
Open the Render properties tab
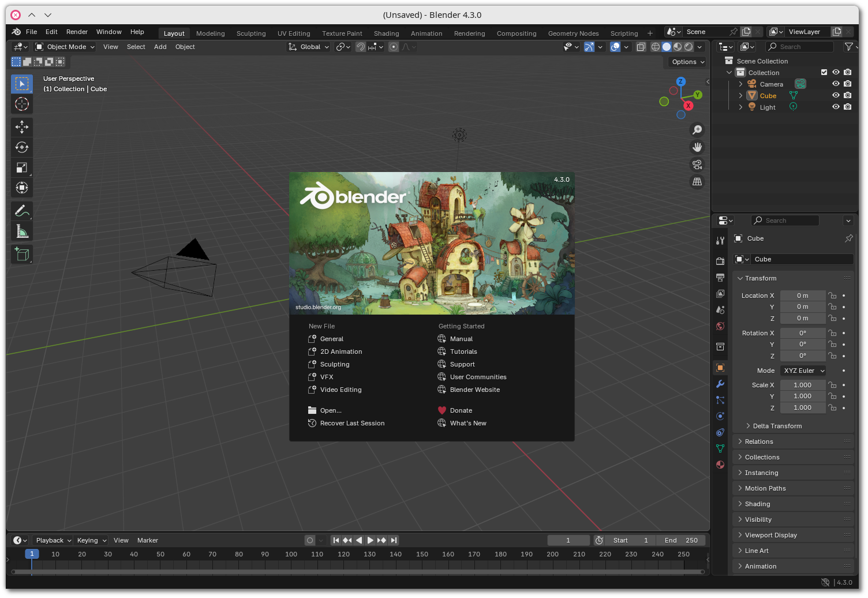click(x=720, y=261)
